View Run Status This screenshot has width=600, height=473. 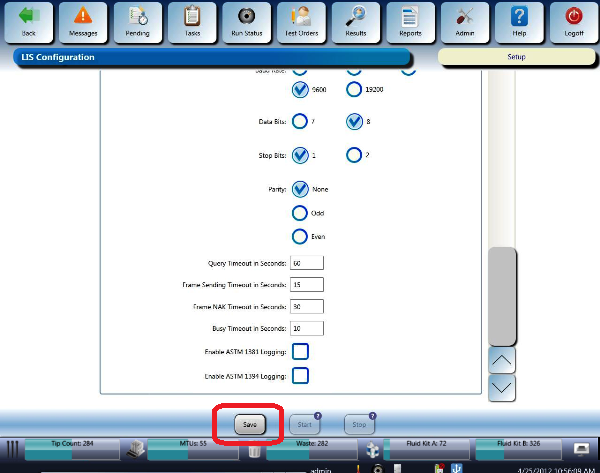point(246,22)
